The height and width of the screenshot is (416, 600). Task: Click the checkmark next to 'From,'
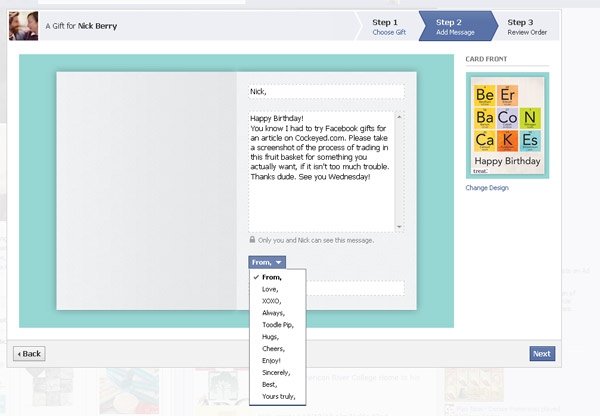pos(256,277)
